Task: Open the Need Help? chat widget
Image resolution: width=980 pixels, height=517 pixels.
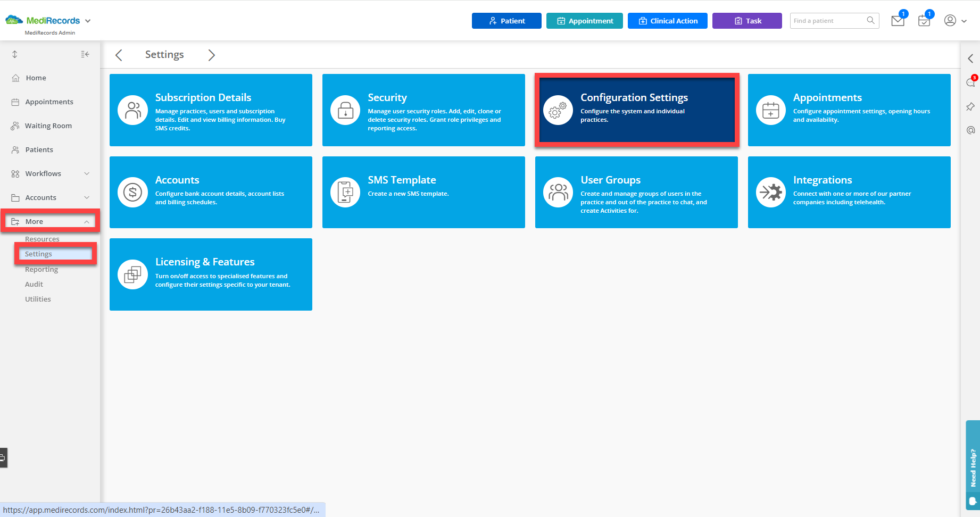Action: coord(973,465)
